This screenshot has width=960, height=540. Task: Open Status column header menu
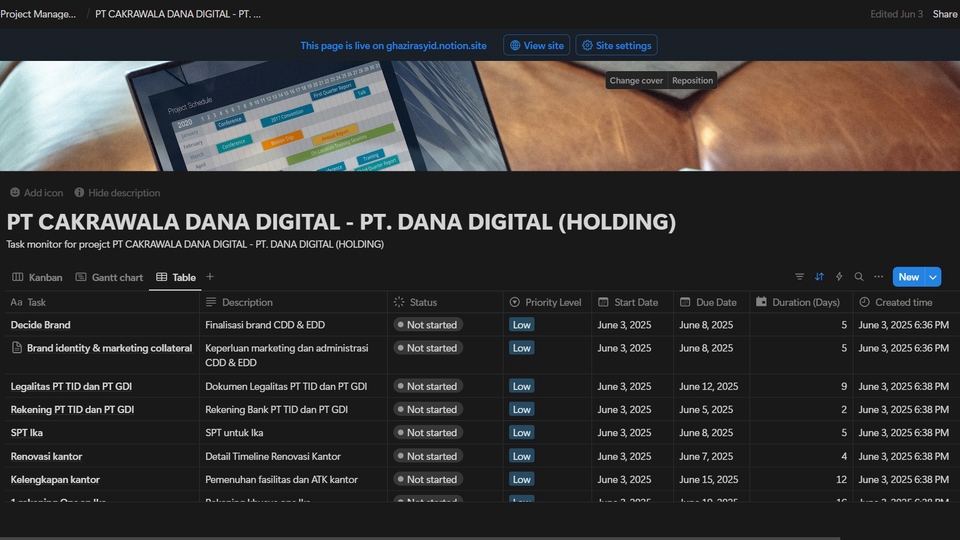(x=445, y=302)
